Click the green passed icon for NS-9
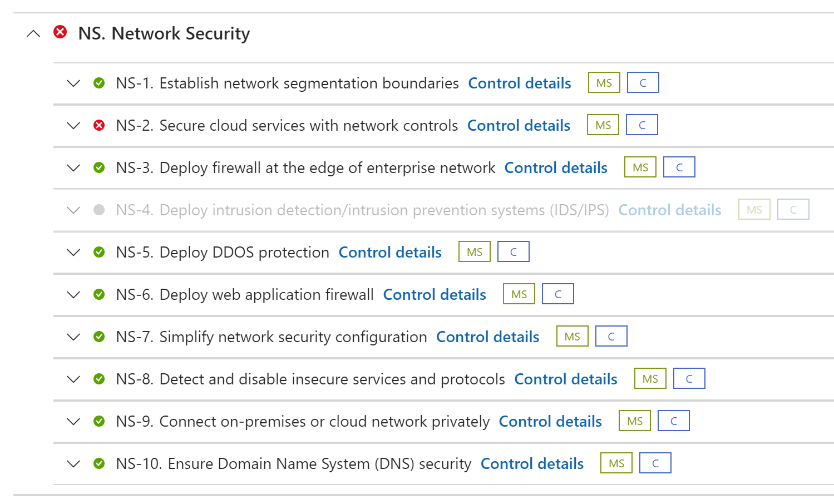The image size is (834, 504). (x=99, y=421)
